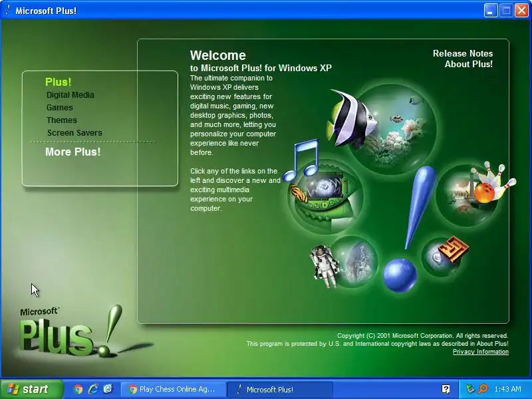The height and width of the screenshot is (399, 532).
Task: Click the blue music note icon
Action: tap(301, 160)
